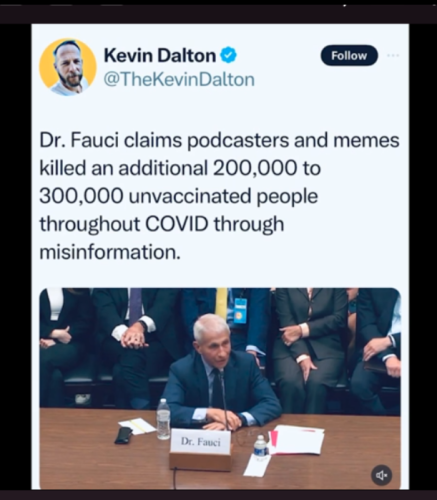Click the microphone in front of speaker
Viewport: 437px width, 500px height.
coord(225,399)
